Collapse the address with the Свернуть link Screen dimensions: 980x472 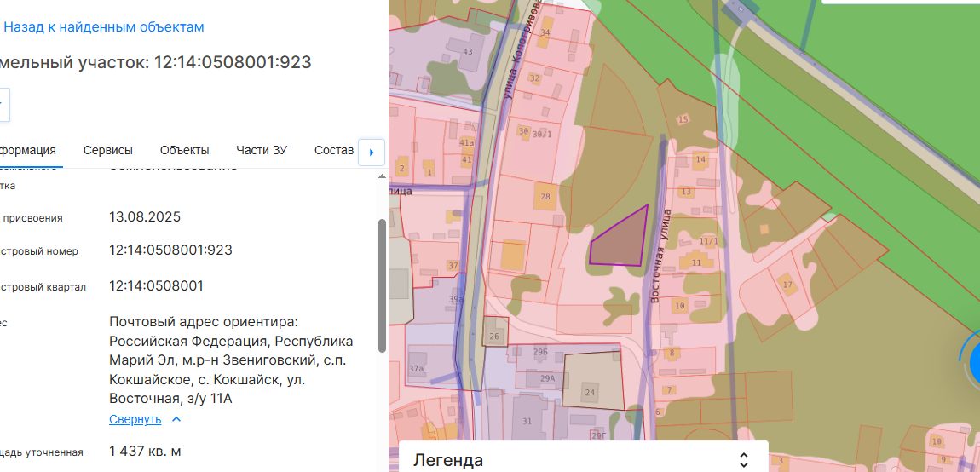[135, 419]
